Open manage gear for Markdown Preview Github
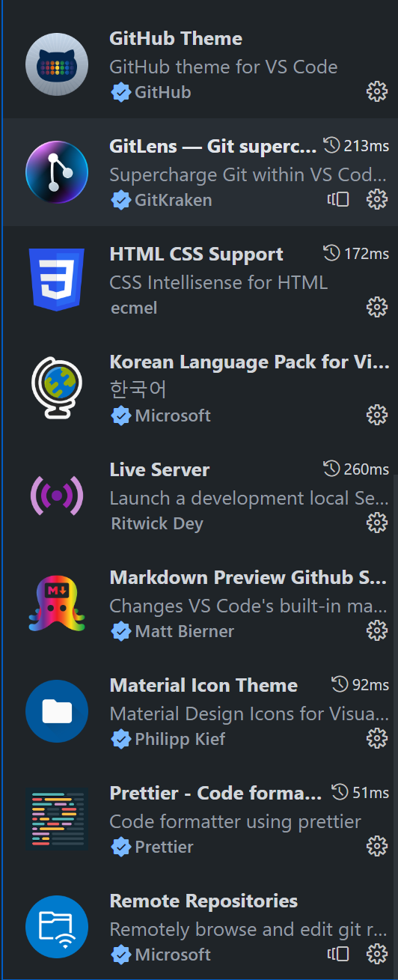This screenshot has width=398, height=980. click(377, 631)
